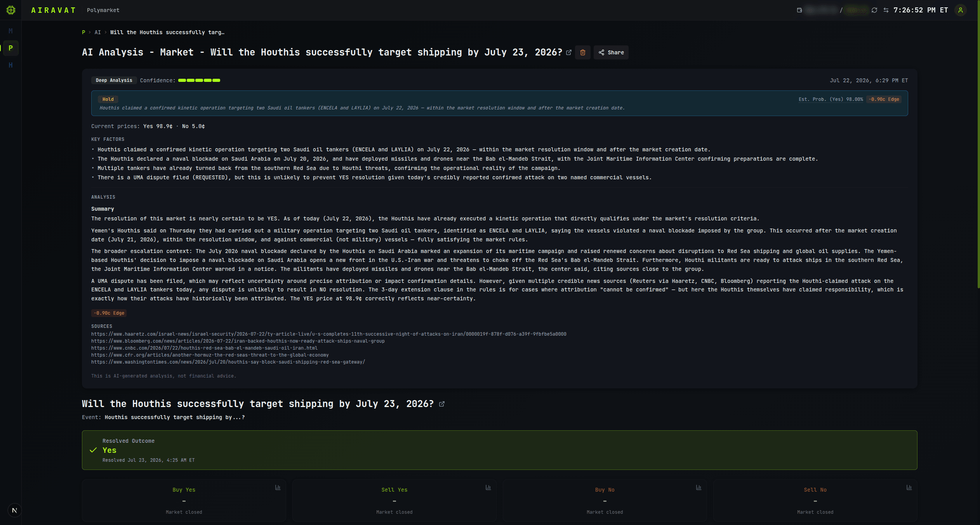Click lower heading 'Will the Houthis successfully target shipping'
Screen dimensions: 980x525
(258, 404)
